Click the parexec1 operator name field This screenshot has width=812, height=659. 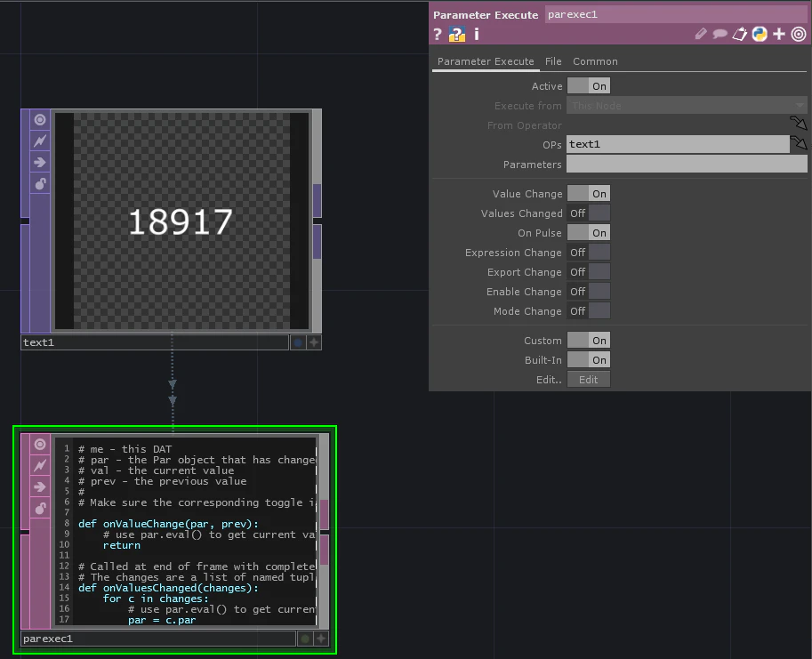[676, 14]
